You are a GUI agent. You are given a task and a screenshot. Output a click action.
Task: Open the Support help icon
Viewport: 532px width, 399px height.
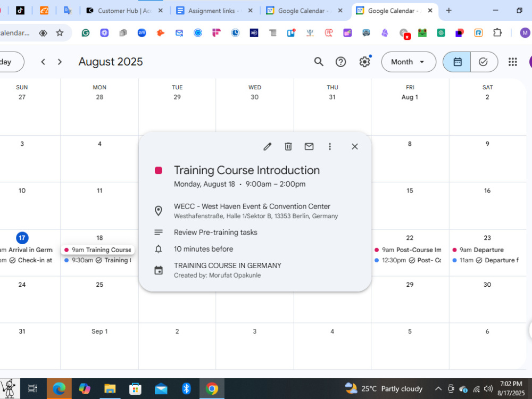340,62
